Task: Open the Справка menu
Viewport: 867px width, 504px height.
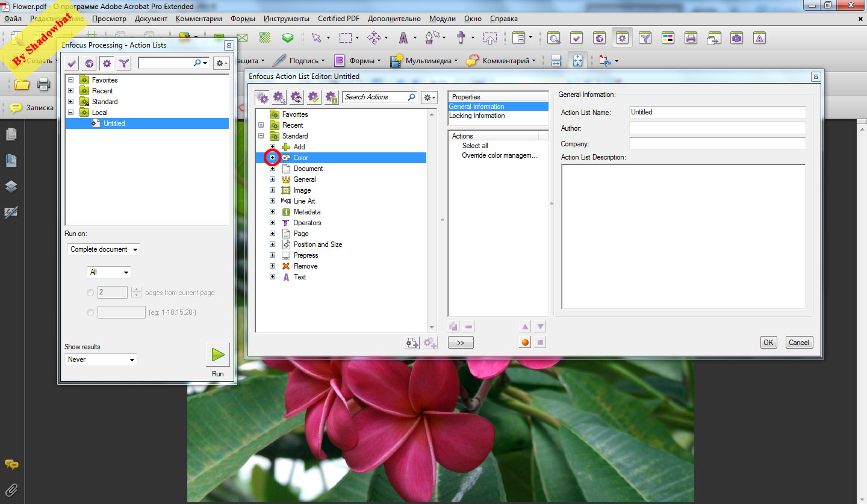Action: pos(504,19)
